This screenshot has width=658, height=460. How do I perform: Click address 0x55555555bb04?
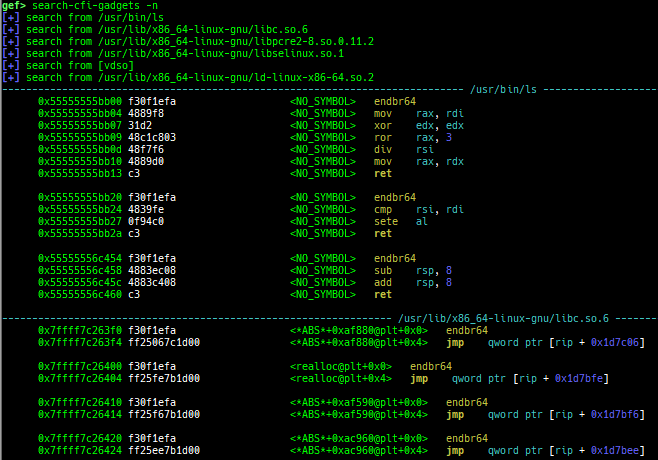click(x=80, y=113)
